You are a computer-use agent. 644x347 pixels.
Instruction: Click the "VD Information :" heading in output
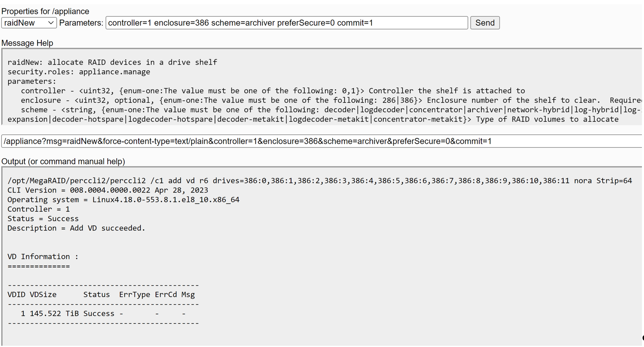pyautogui.click(x=43, y=257)
